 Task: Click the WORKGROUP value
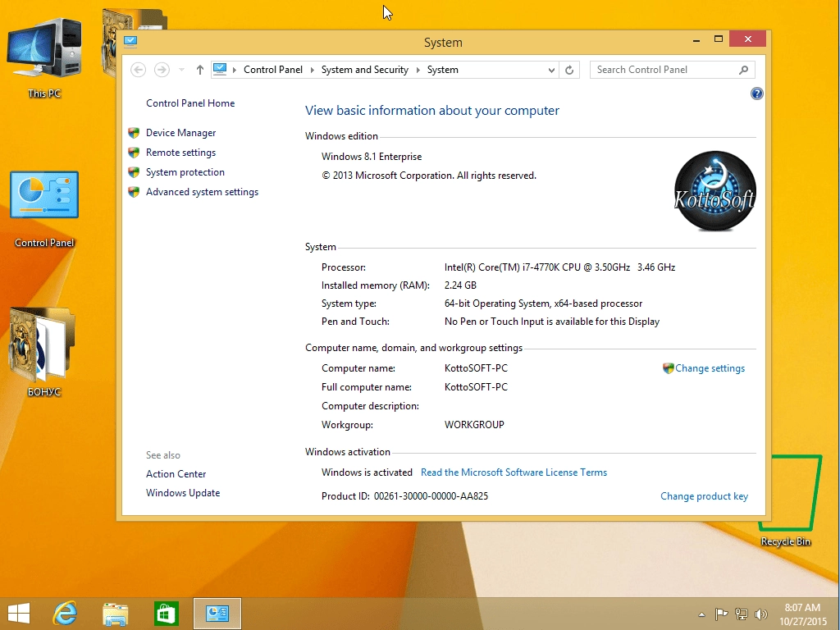point(474,425)
